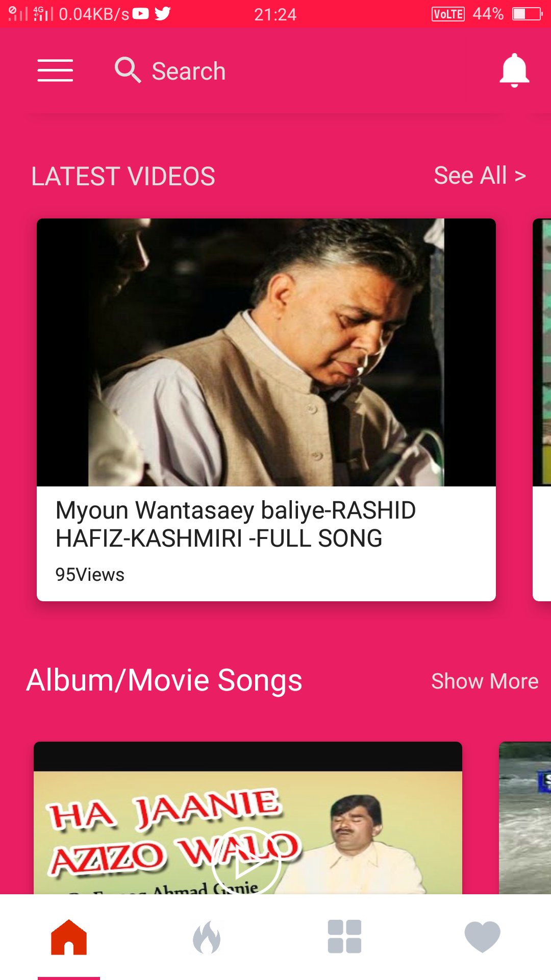This screenshot has height=980, width=551.
Task: Play the Ha Jaanie Azizo Walo video
Action: point(246,862)
